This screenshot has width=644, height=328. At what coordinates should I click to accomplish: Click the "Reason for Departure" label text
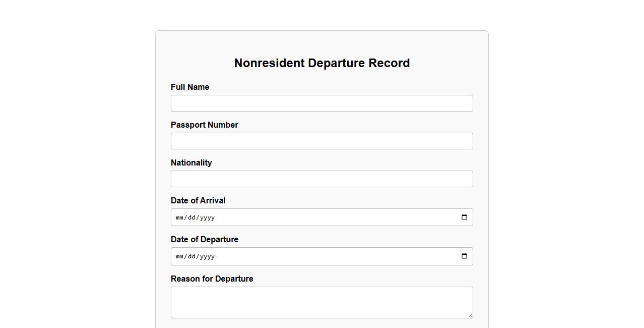(x=212, y=279)
